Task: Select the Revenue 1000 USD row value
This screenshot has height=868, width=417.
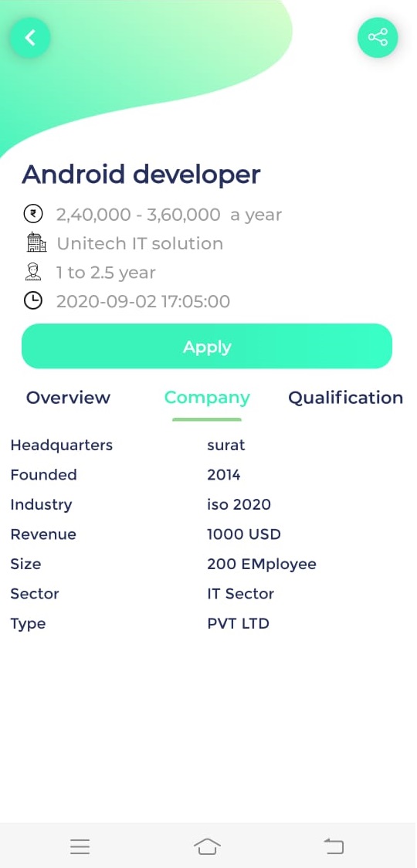Action: pos(244,534)
